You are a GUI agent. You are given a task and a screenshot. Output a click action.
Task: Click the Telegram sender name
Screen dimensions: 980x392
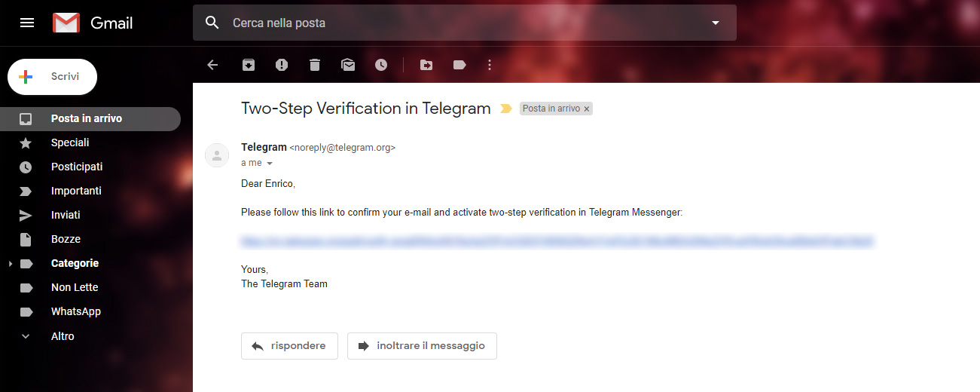coord(264,147)
